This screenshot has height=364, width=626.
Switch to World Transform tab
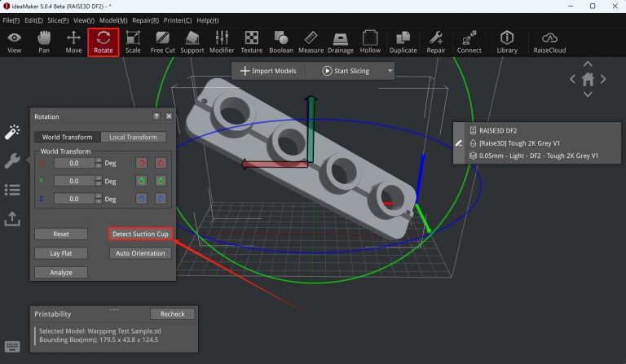(67, 137)
